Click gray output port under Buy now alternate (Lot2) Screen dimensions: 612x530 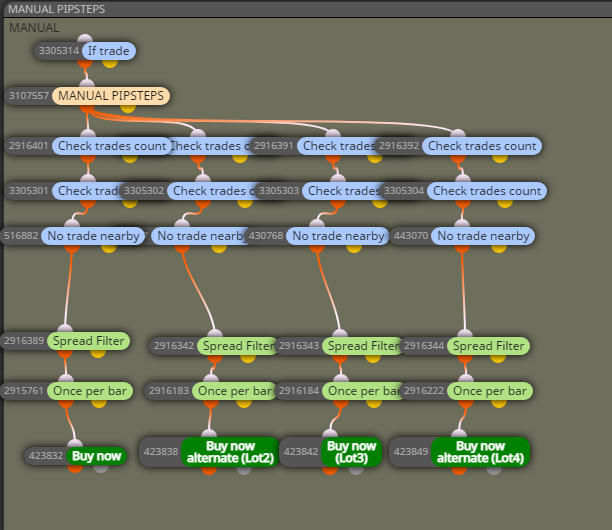point(244,470)
